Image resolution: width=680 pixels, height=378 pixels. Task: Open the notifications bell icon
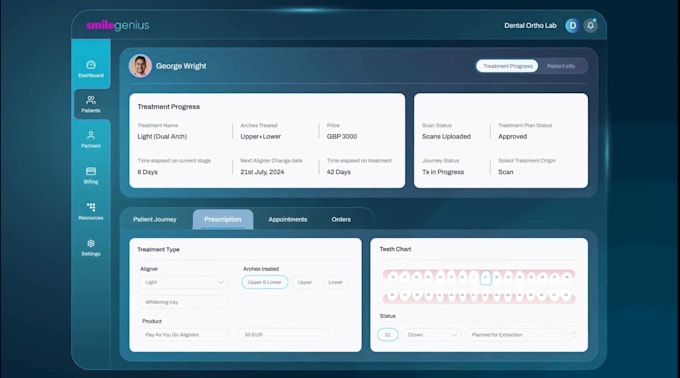tap(590, 26)
